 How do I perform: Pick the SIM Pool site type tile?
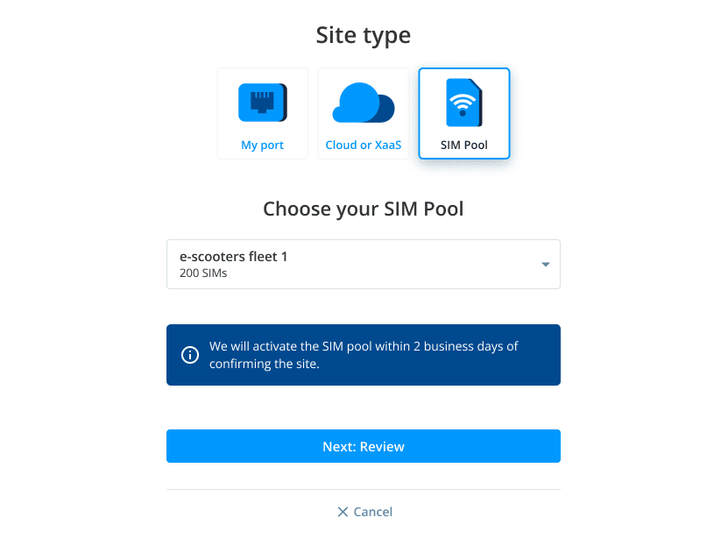click(463, 114)
